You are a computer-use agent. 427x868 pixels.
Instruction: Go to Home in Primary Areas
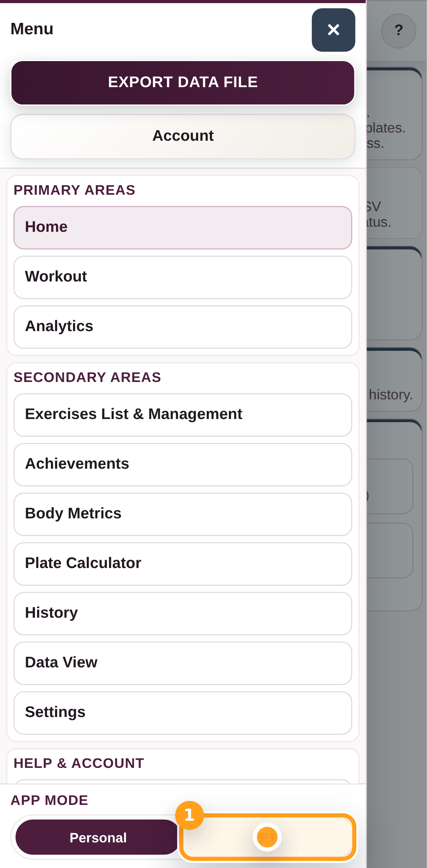coord(183,227)
